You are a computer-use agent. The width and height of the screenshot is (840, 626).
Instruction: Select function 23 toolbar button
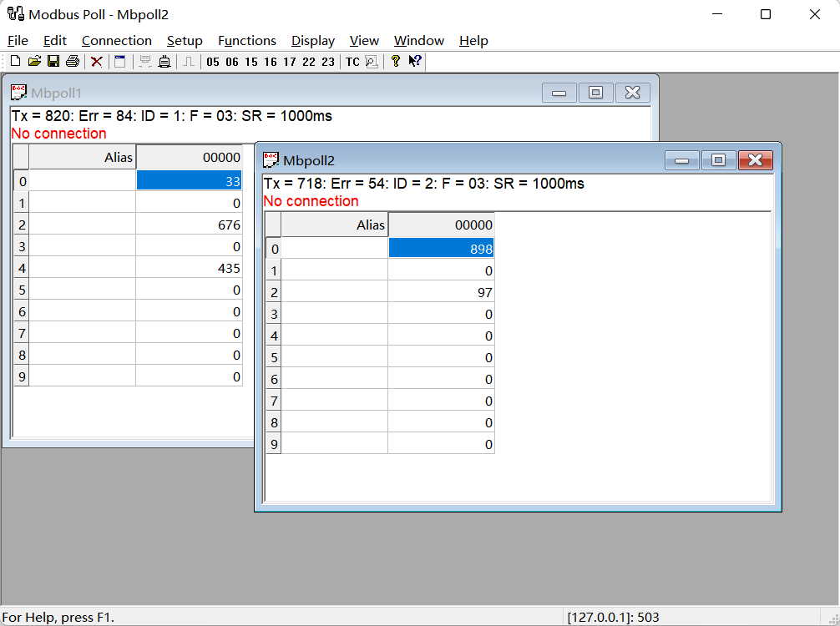tap(328, 62)
